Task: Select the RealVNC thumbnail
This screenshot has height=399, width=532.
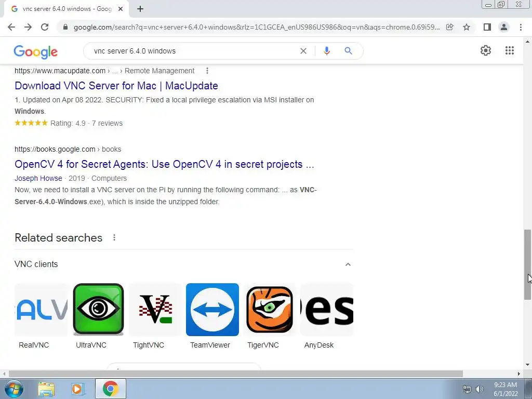Action: click(x=41, y=310)
